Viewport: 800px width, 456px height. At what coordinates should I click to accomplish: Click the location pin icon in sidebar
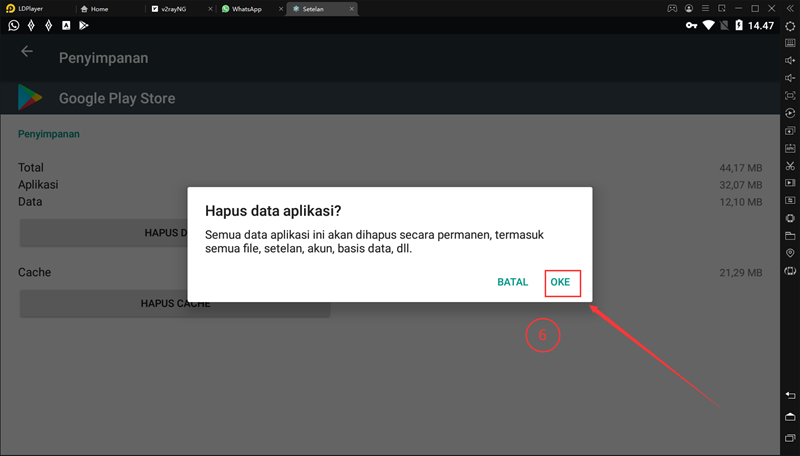[790, 254]
